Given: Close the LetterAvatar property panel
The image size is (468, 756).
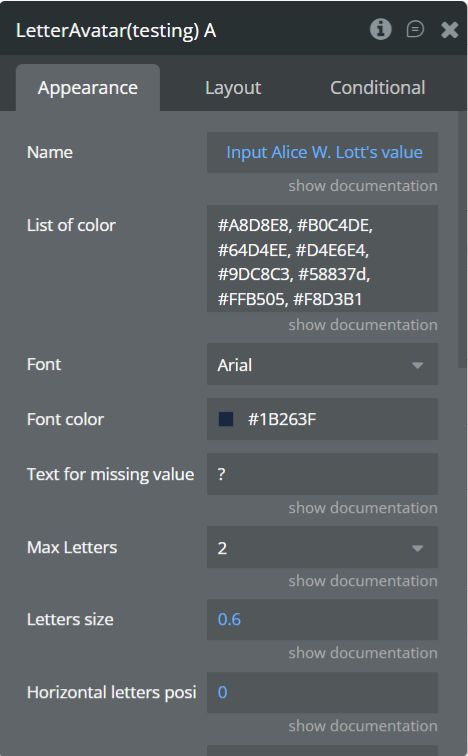Looking at the screenshot, I should coord(449,30).
